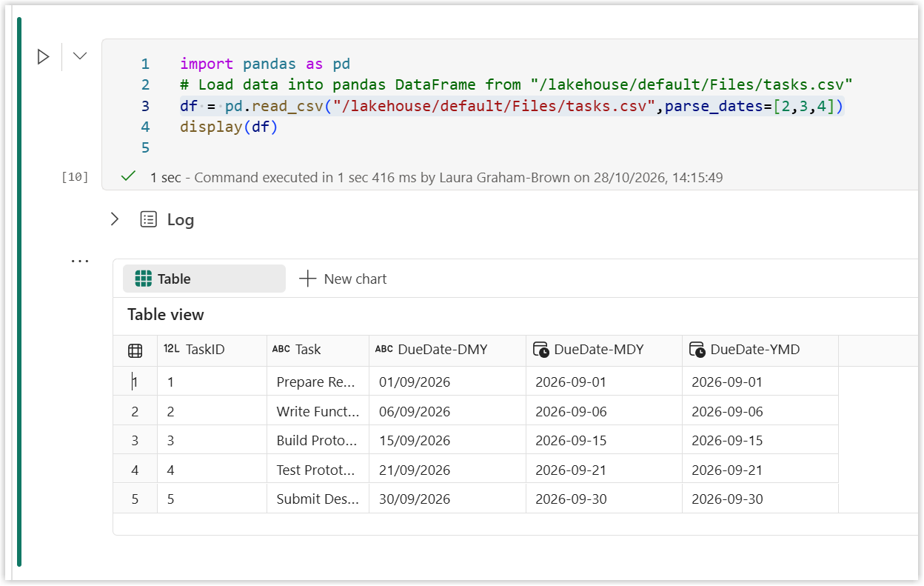The width and height of the screenshot is (924, 586).
Task: Click the plus icon beside New chart
Action: pos(307,279)
